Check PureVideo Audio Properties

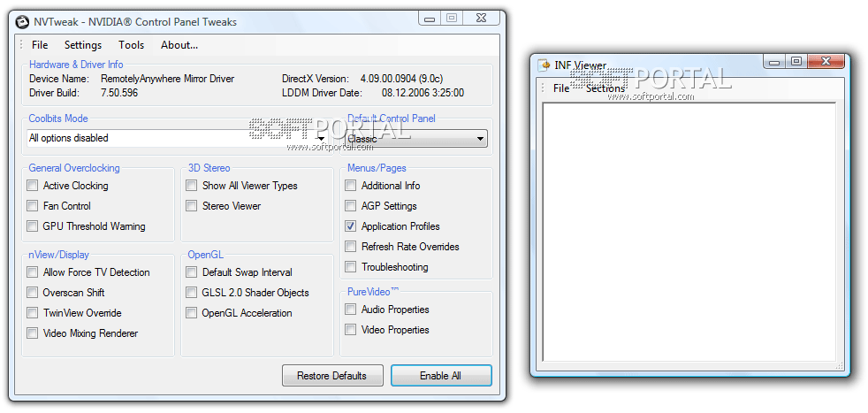pyautogui.click(x=350, y=310)
